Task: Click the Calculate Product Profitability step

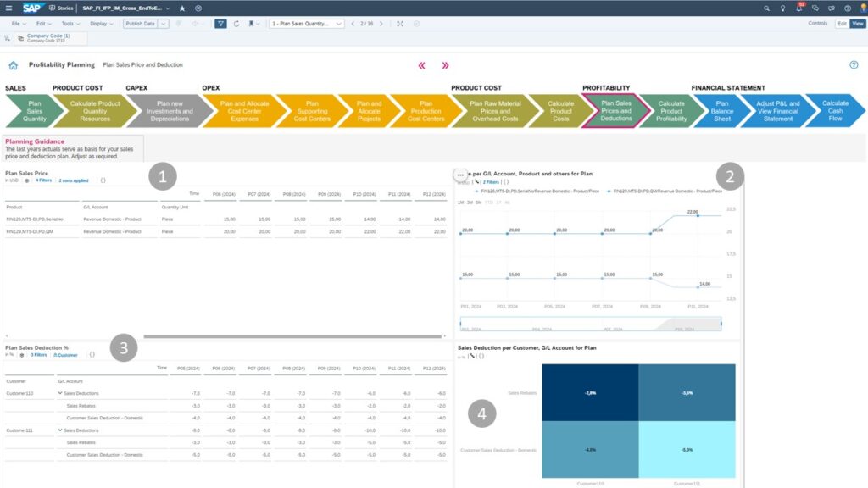Action: [670, 111]
